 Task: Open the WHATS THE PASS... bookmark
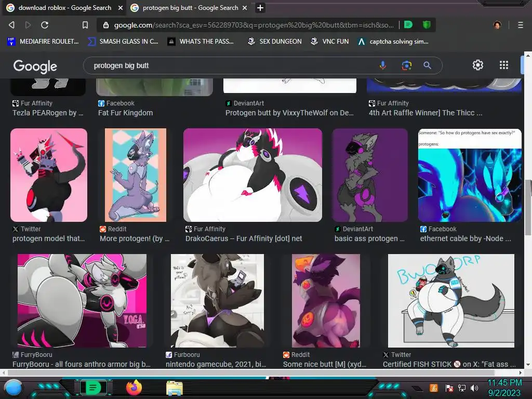tap(201, 42)
